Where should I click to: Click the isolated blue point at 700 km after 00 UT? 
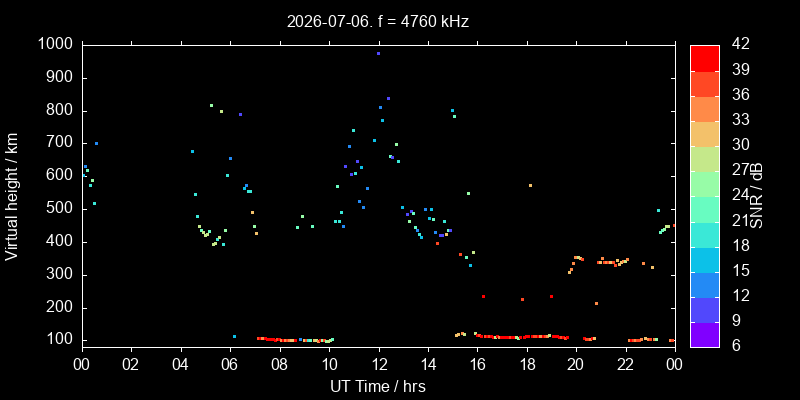point(96,143)
